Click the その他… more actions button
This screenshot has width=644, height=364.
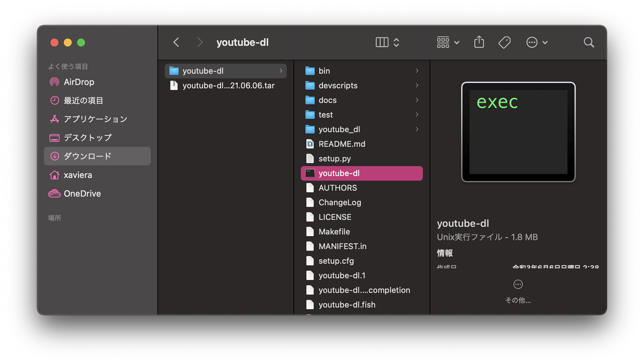click(518, 292)
